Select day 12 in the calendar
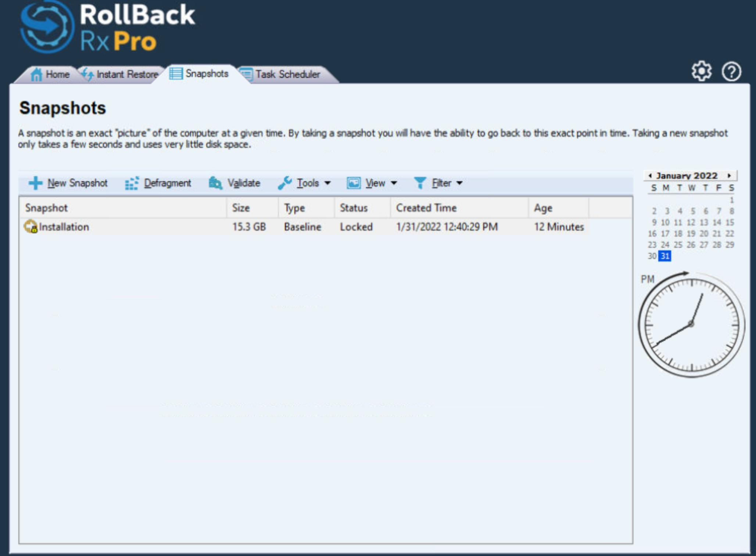The height and width of the screenshot is (556, 756). [691, 222]
